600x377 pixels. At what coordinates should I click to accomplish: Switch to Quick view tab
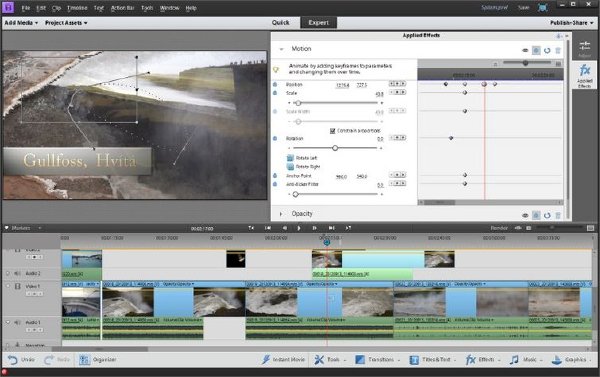(280, 23)
